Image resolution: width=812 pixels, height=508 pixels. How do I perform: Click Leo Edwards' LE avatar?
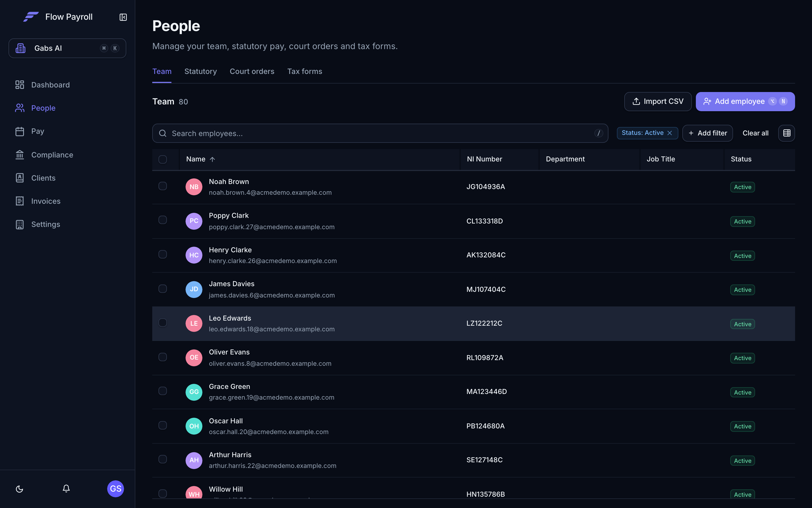pos(194,323)
